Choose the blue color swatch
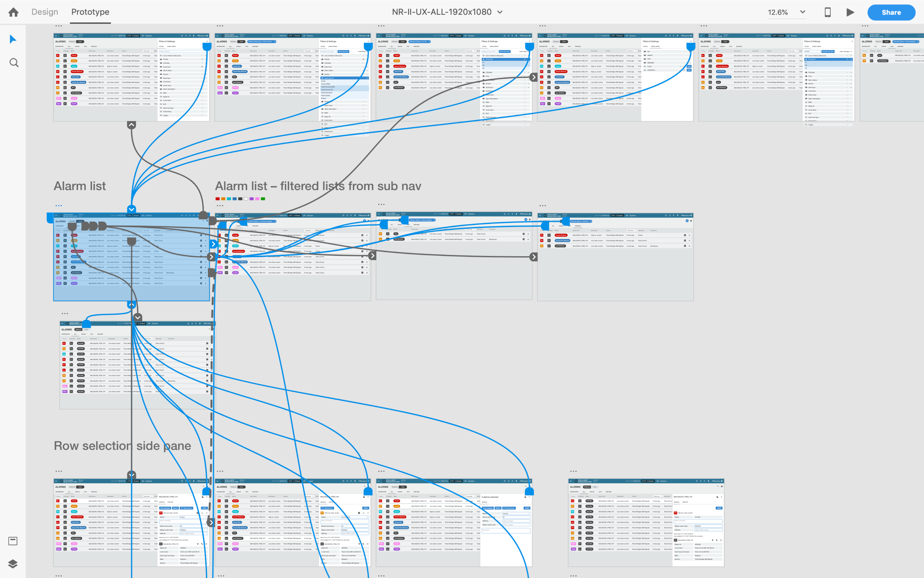Screen dimensions: 924x578 point(234,199)
